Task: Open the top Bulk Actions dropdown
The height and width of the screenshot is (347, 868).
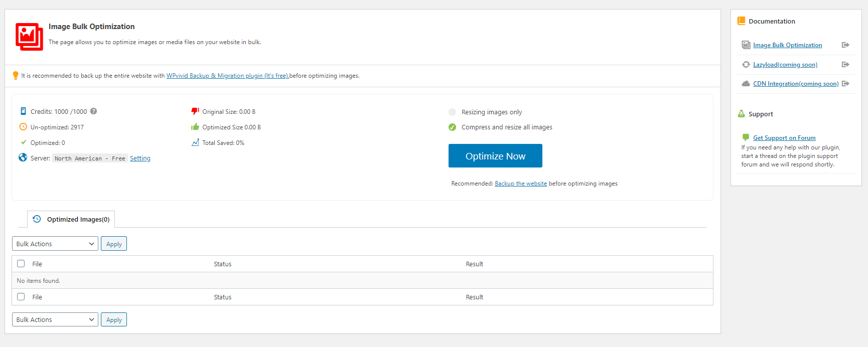Action: [x=55, y=244]
